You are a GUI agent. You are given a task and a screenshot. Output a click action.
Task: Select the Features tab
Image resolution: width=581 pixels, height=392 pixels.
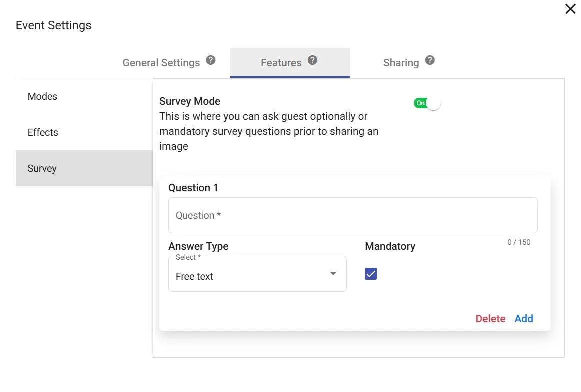[281, 63]
